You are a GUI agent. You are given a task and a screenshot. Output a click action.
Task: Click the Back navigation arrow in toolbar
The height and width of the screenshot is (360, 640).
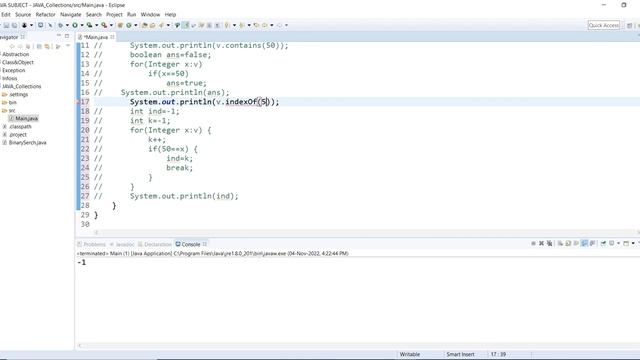[264, 25]
